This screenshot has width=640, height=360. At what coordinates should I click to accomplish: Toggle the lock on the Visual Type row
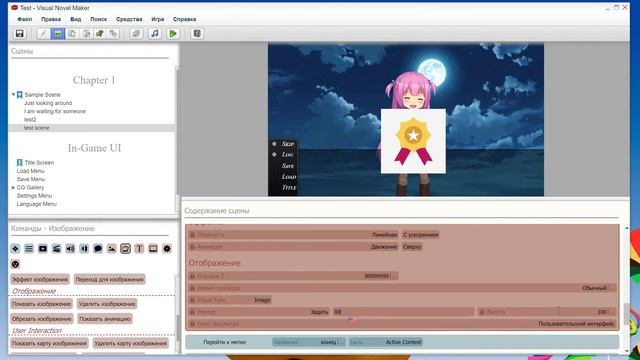[192, 300]
